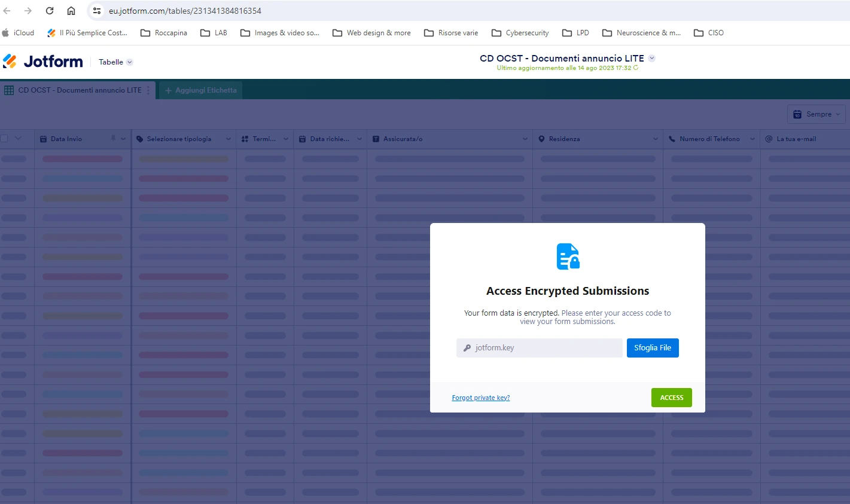Click the phone icon on Numero di Telefono column
This screenshot has height=504, width=850.
click(x=672, y=139)
